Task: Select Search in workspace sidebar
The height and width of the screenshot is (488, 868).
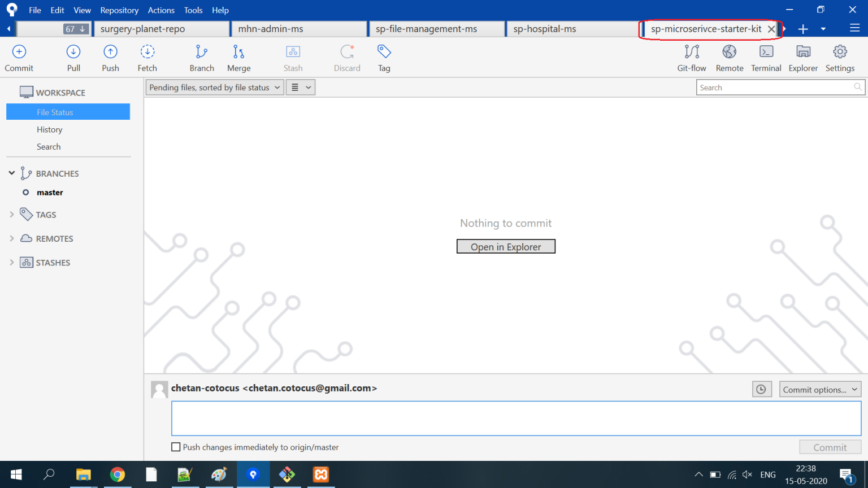Action: (x=49, y=146)
